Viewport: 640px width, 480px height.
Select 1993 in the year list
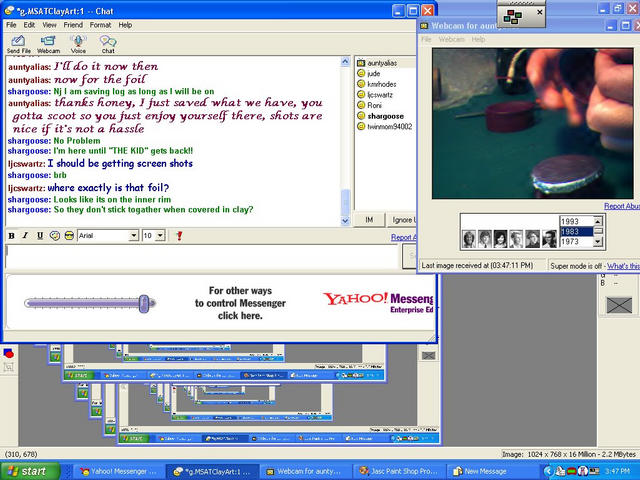coord(576,221)
